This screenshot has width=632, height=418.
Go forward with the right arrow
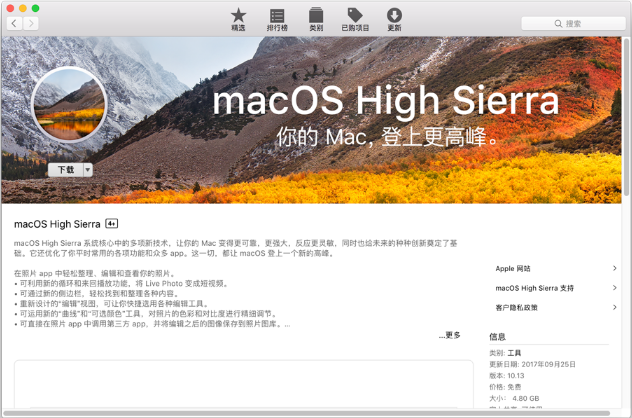point(31,23)
